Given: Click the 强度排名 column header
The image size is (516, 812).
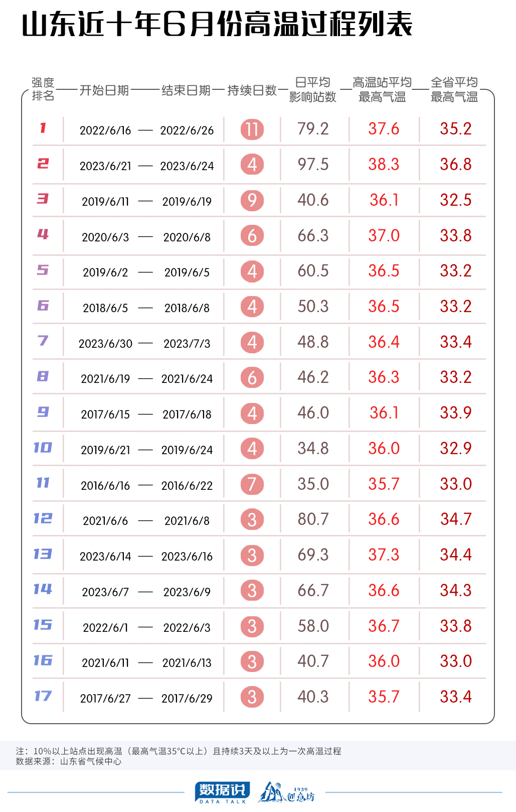Looking at the screenshot, I should (43, 89).
